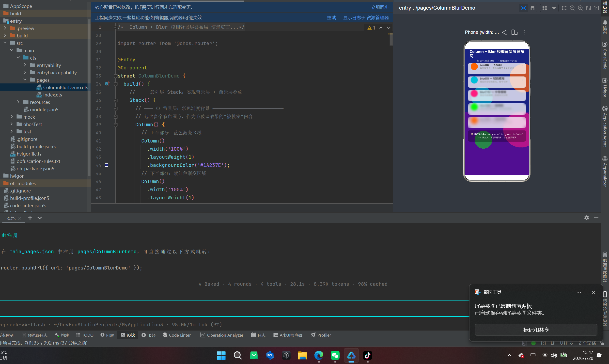This screenshot has height=364, width=609.
Task: Click the back triangle beside Phone label
Action: (x=505, y=32)
